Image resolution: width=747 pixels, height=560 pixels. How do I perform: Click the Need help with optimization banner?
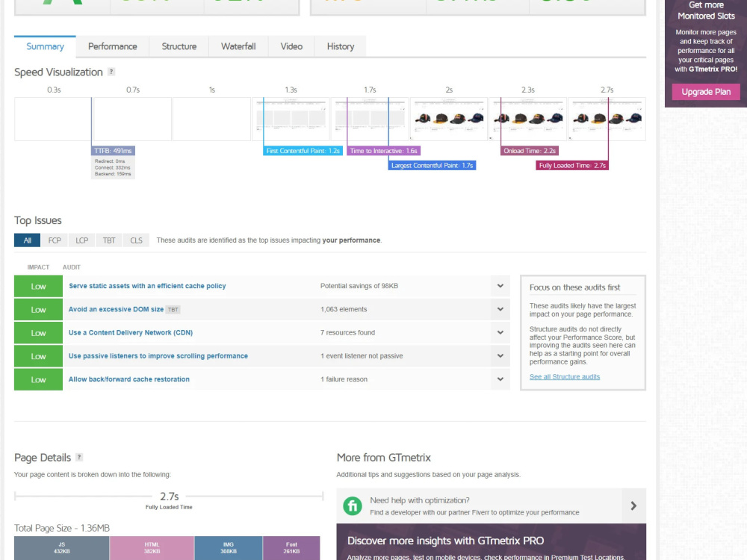point(492,505)
